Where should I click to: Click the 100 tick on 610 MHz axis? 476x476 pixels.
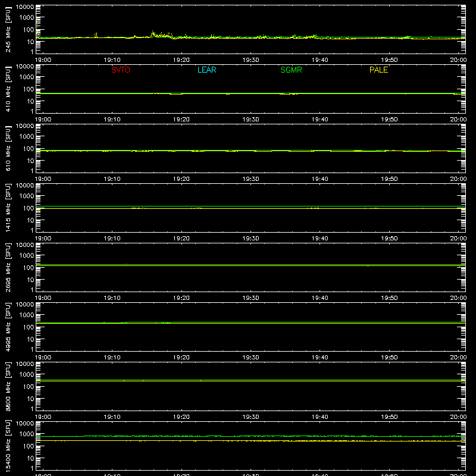click(x=29, y=149)
